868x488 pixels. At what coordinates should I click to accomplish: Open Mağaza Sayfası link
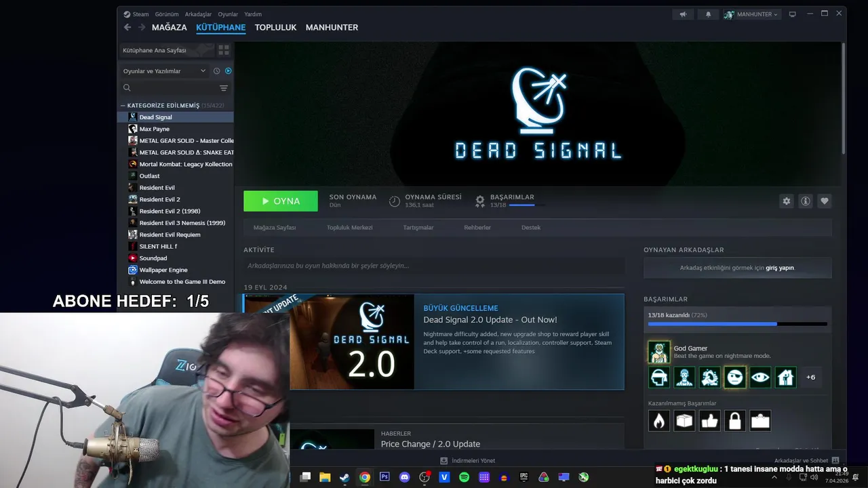275,228
